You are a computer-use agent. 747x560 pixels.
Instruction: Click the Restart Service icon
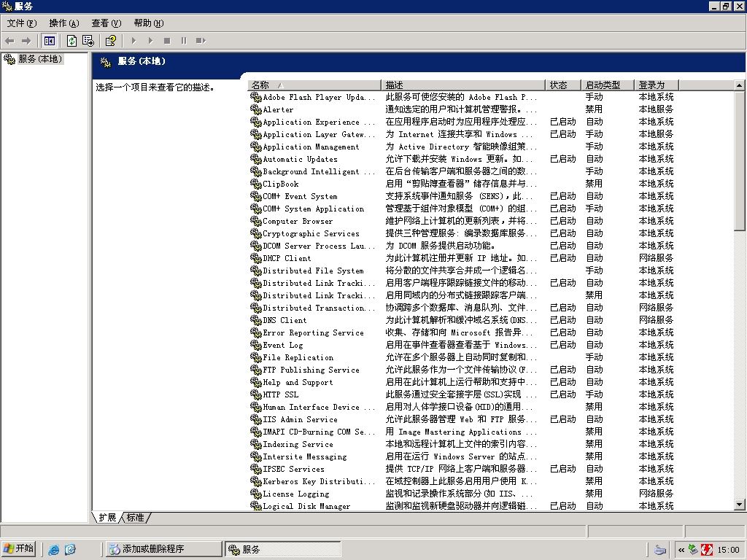pos(201,41)
